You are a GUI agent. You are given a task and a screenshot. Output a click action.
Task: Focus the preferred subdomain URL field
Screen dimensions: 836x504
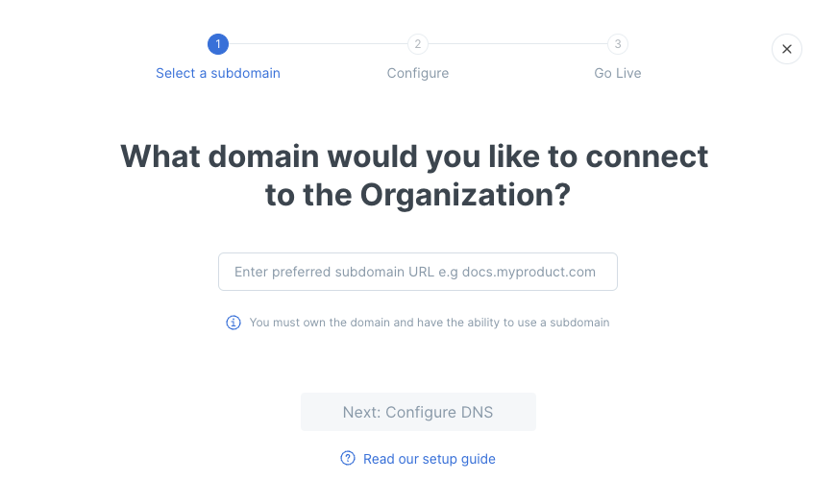click(417, 272)
